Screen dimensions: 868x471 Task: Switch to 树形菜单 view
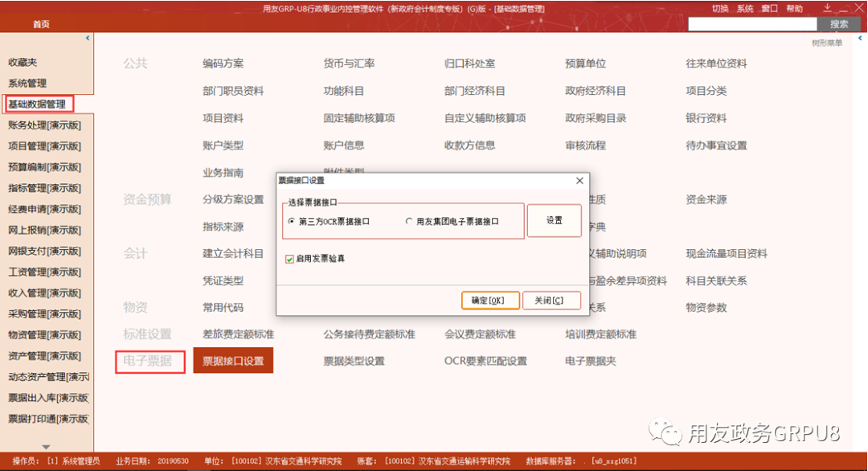(x=827, y=43)
